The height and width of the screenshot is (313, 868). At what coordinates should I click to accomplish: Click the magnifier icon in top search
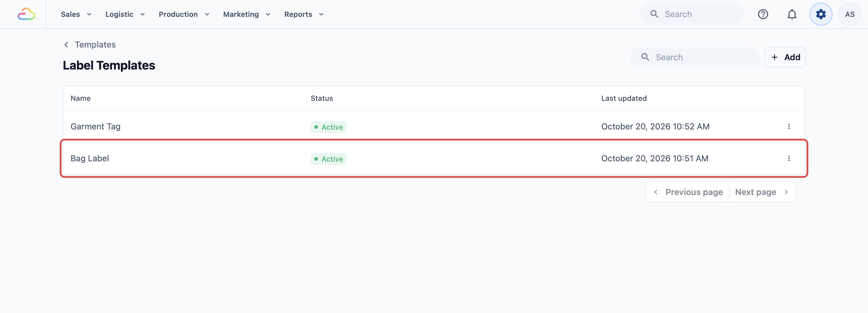point(654,14)
